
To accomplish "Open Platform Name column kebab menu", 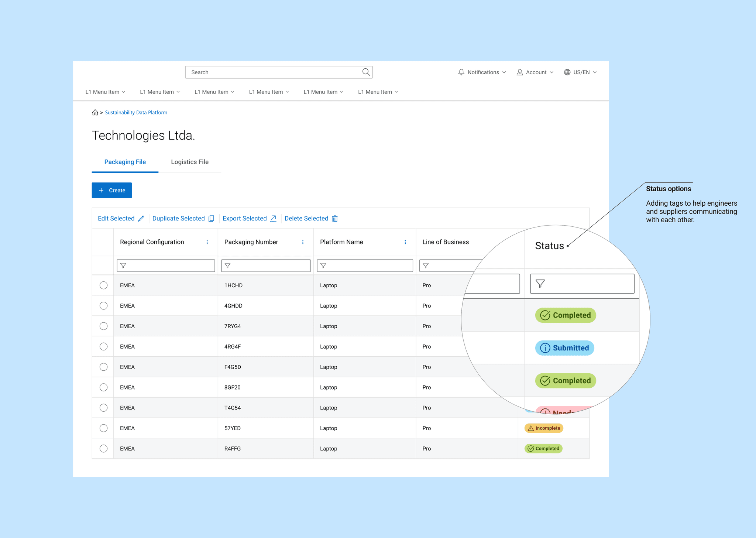I will (405, 242).
